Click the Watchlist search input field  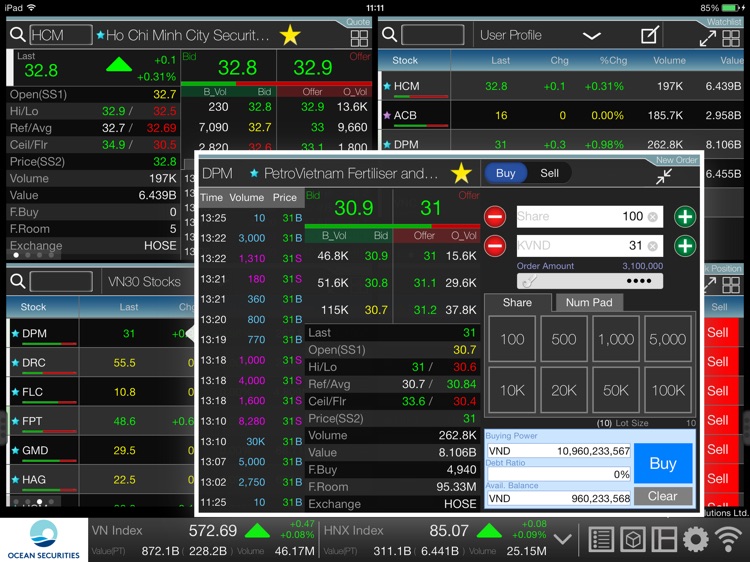(x=433, y=35)
